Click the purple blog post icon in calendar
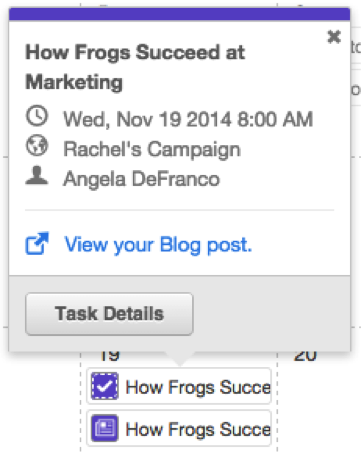Screen dimensions: 361x454 105,428
